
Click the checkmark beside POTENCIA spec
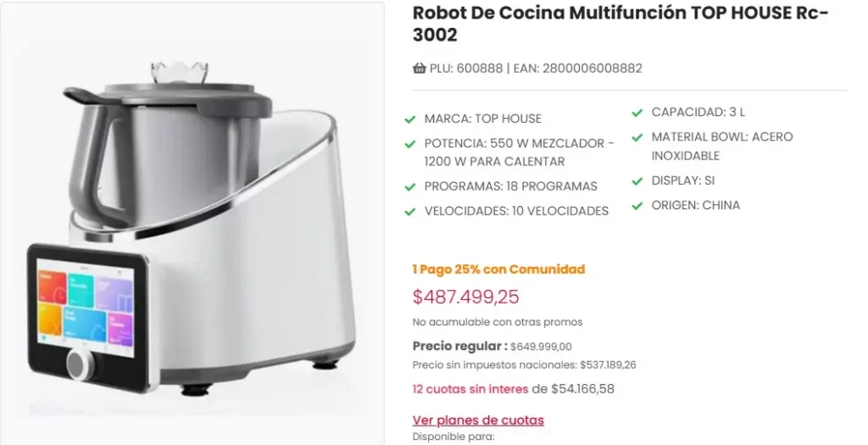(410, 144)
